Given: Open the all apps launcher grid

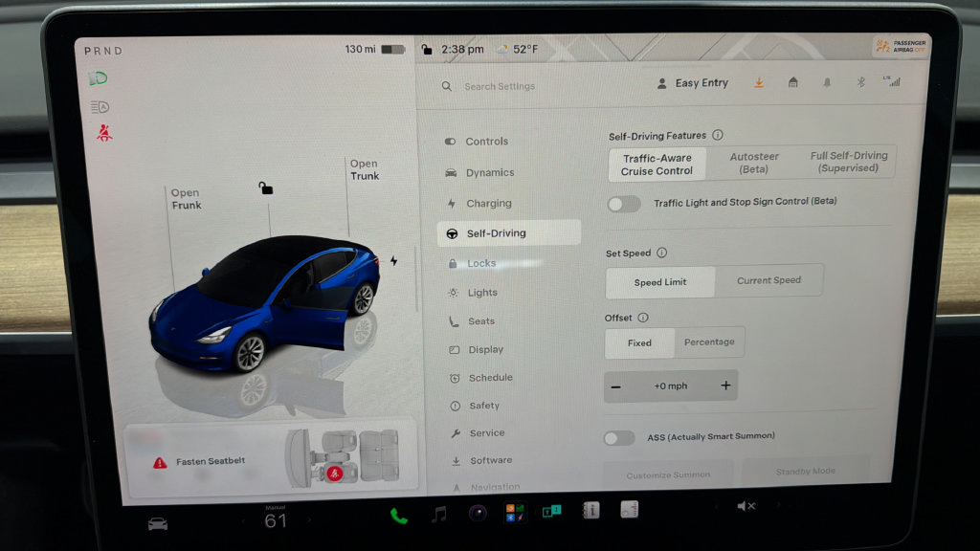Looking at the screenshot, I should pyautogui.click(x=515, y=513).
